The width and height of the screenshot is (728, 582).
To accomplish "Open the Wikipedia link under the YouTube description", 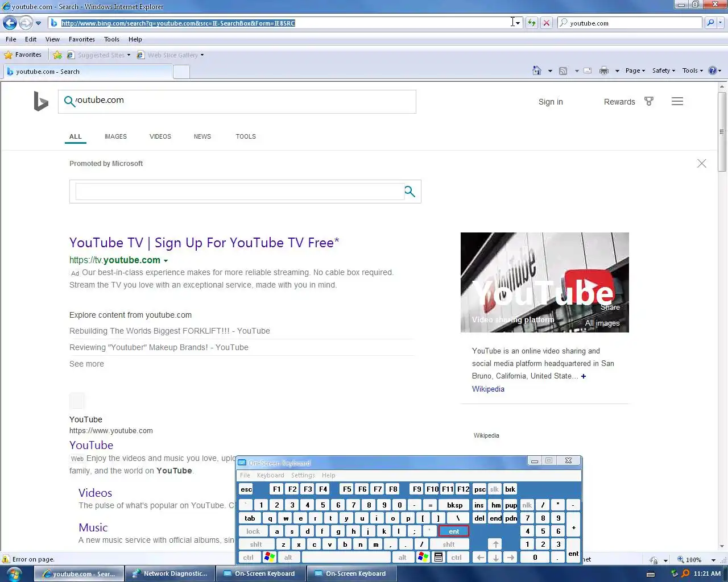I will point(488,389).
